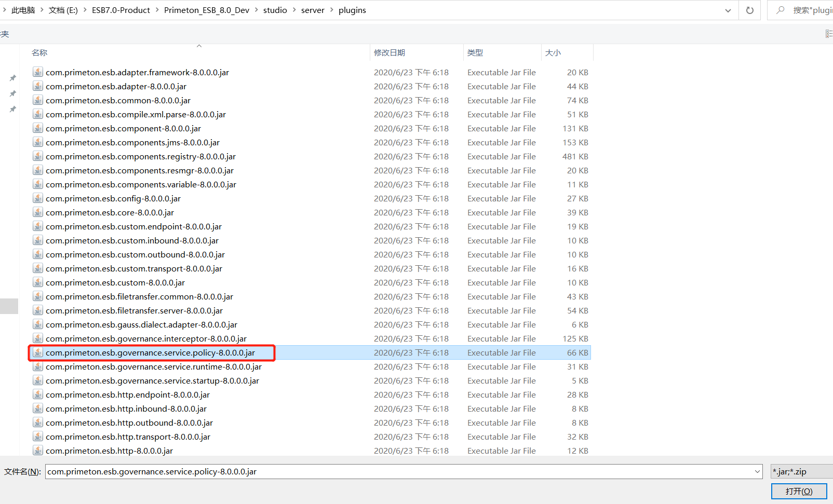Sort files by 大小 column header
The image size is (833, 504).
(x=553, y=52)
